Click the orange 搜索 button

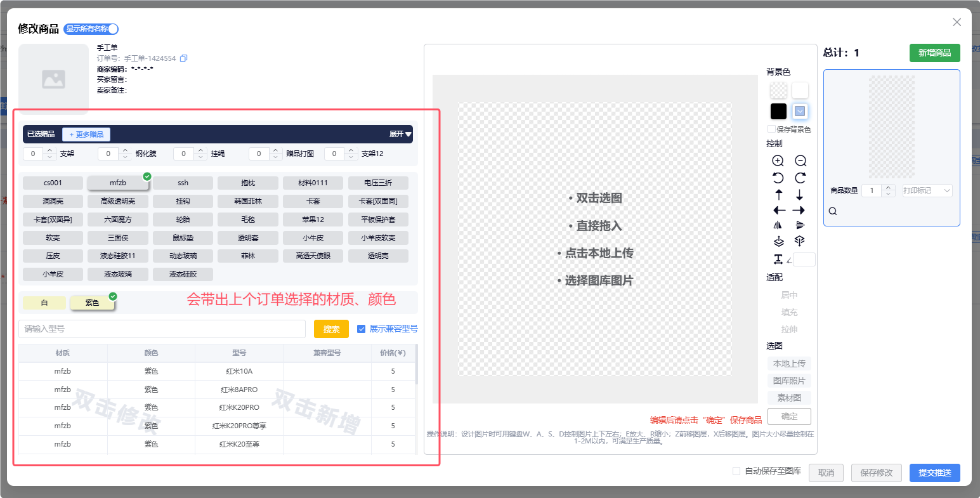331,329
